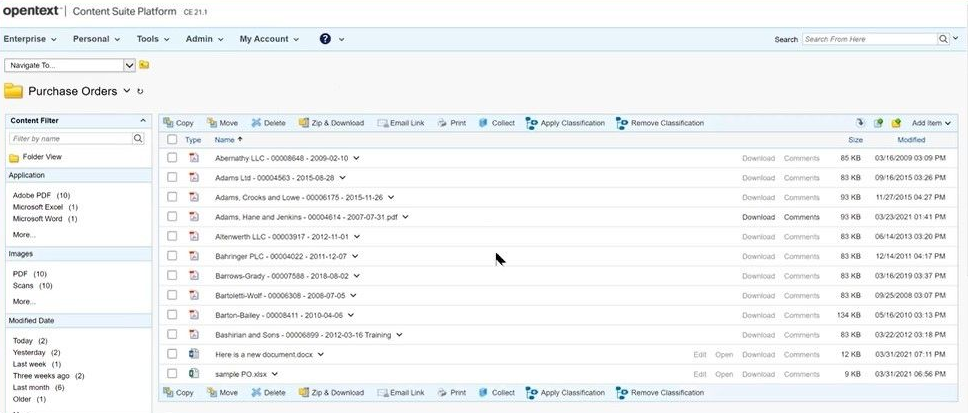Click the folder icon beside Navigate To
Image resolution: width=968 pixels, height=413 pixels.
point(144,65)
